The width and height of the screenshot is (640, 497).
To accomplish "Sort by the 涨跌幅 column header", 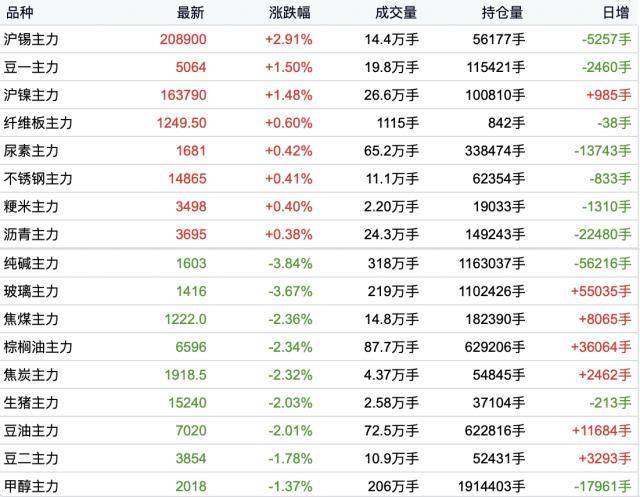I will 290,13.
